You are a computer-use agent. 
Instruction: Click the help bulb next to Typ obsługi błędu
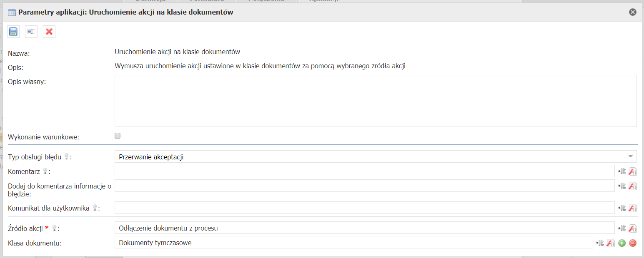(x=66, y=157)
